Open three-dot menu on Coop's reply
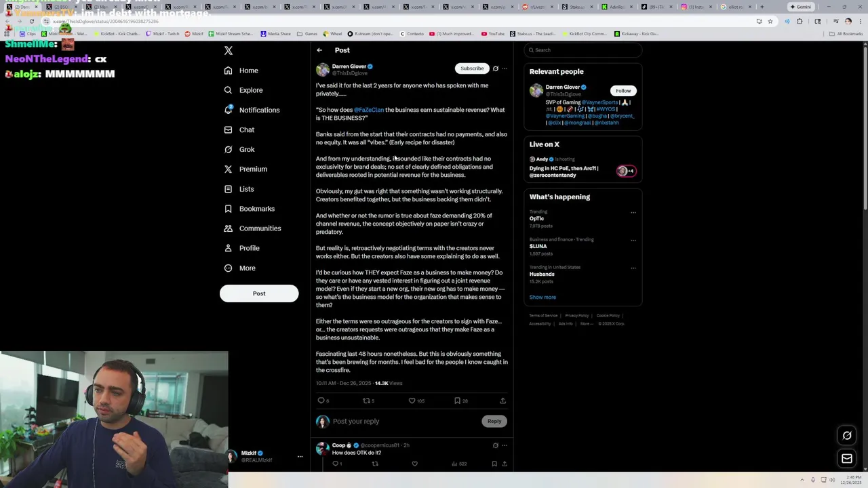Image resolution: width=868 pixels, height=488 pixels. point(505,445)
